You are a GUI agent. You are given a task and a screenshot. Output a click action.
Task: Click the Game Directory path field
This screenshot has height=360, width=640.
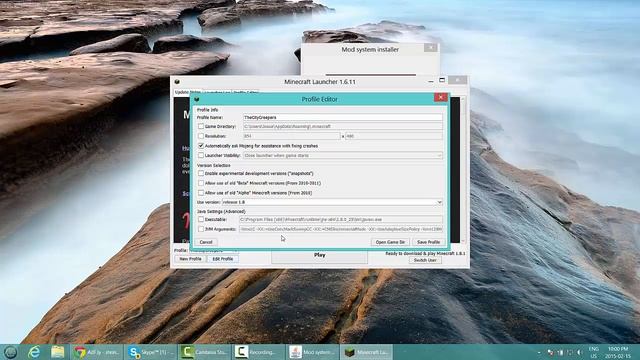click(343, 127)
